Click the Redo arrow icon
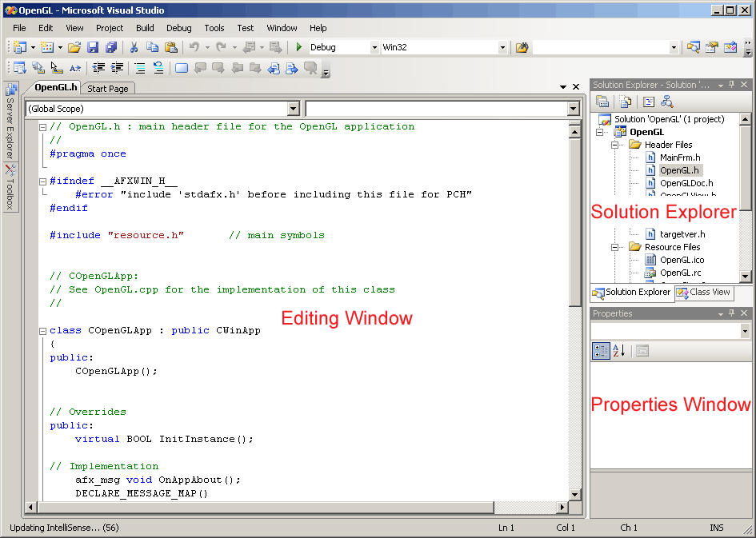Screen dimensions: 756x538 pyautogui.click(x=221, y=47)
